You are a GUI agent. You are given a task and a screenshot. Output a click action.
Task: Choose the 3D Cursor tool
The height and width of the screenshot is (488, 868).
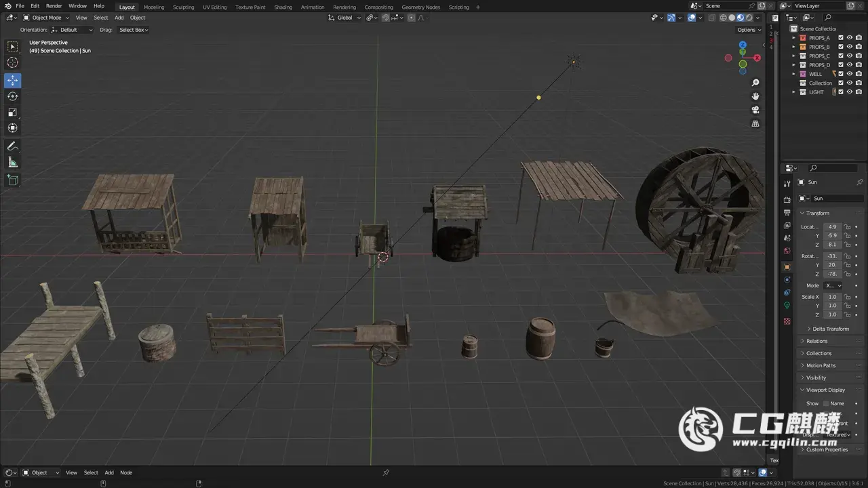point(13,62)
